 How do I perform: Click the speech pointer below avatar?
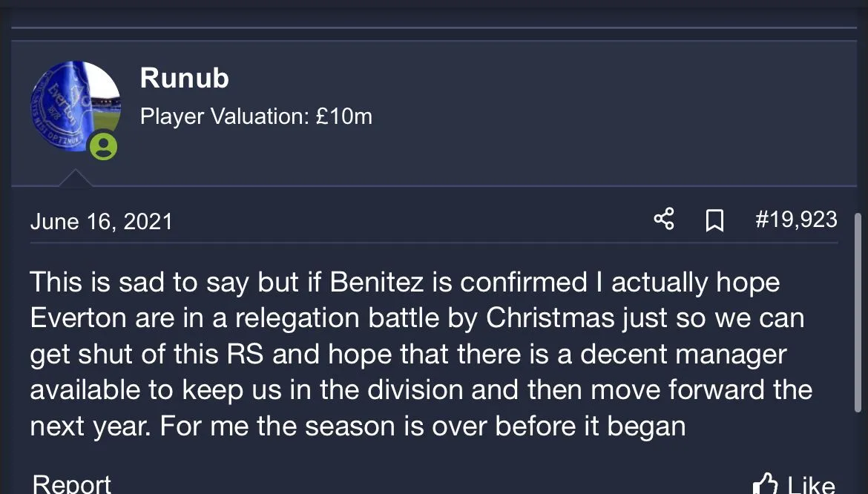(75, 178)
